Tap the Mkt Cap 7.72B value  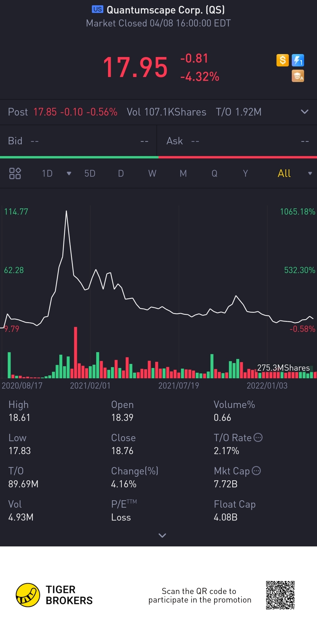[226, 484]
